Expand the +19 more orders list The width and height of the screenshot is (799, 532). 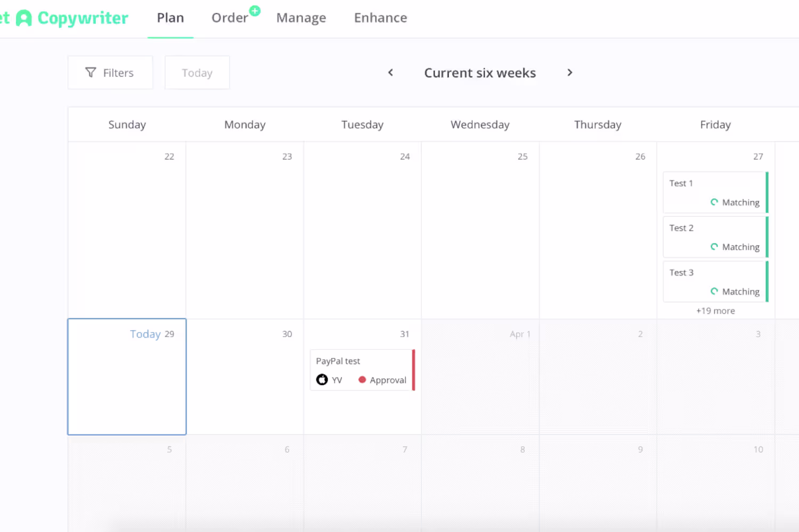point(715,310)
